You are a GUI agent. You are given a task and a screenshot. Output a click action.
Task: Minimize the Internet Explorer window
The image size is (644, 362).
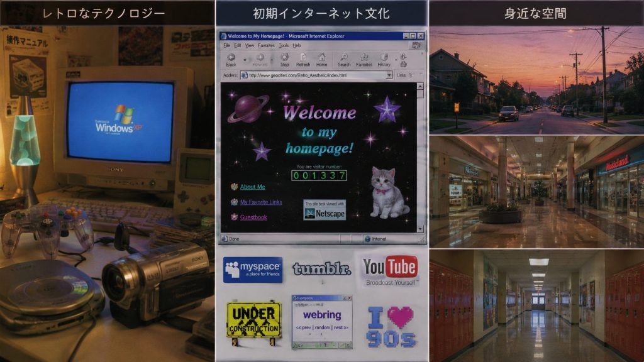coord(406,36)
